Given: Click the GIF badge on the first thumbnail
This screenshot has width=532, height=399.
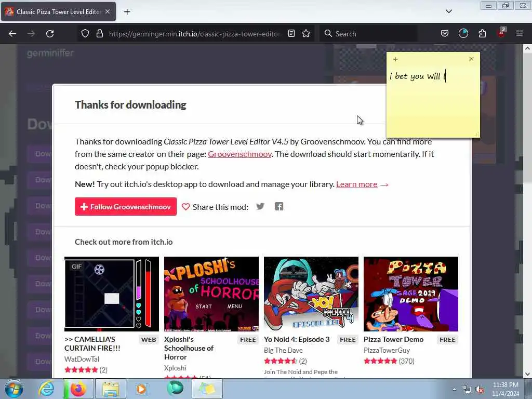Looking at the screenshot, I should (x=76, y=267).
